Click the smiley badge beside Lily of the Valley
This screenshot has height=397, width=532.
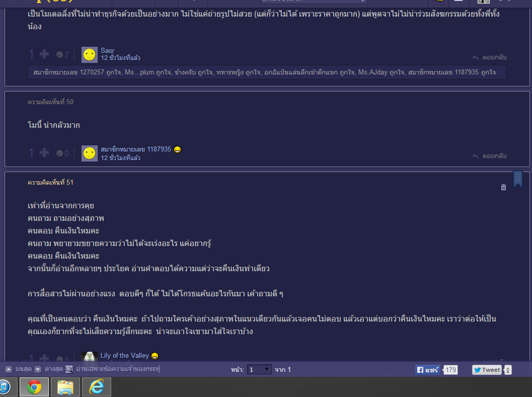coord(155,356)
